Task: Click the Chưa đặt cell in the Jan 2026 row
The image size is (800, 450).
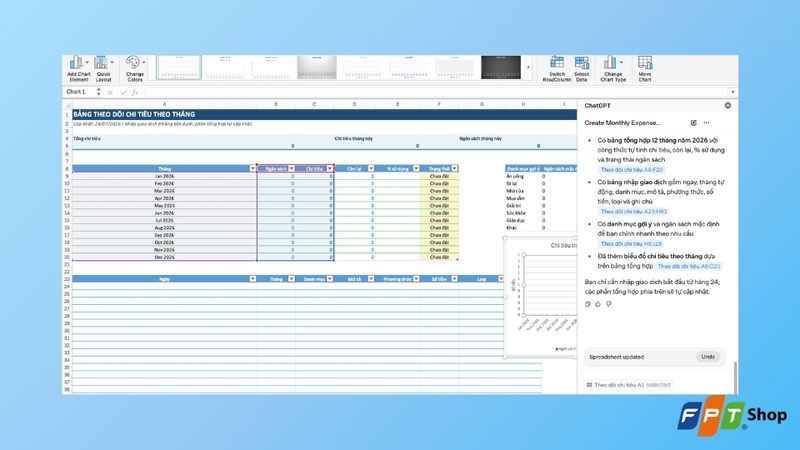Action: [439, 176]
